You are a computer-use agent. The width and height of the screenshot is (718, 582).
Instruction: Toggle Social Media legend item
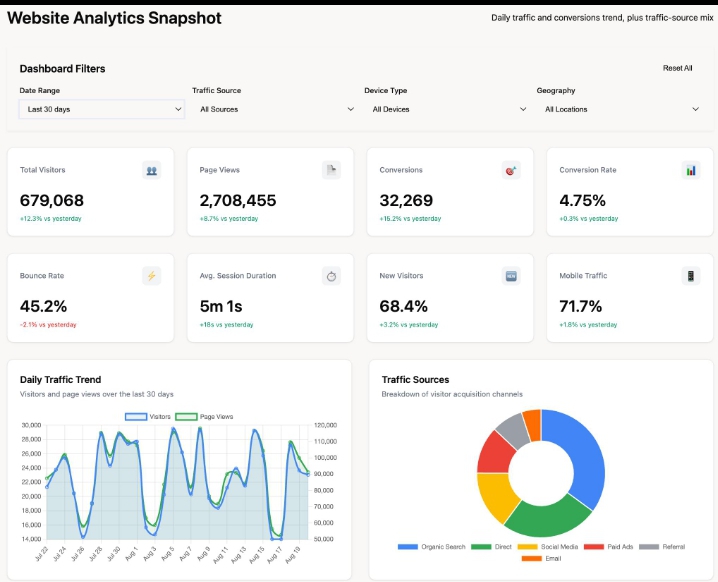point(548,547)
